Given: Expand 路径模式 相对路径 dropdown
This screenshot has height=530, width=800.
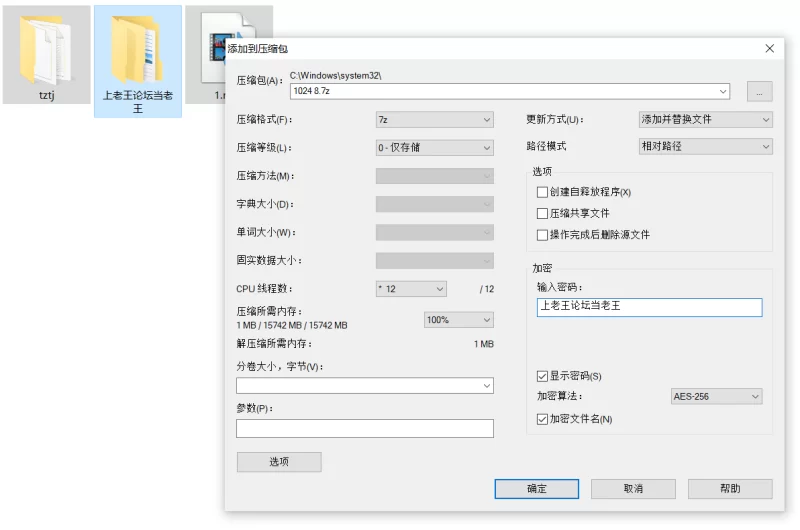Looking at the screenshot, I should click(x=706, y=146).
